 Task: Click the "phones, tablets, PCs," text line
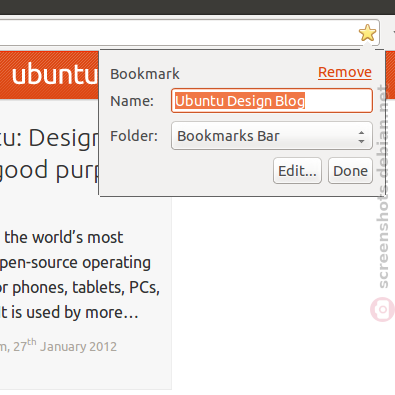pyautogui.click(x=86, y=288)
